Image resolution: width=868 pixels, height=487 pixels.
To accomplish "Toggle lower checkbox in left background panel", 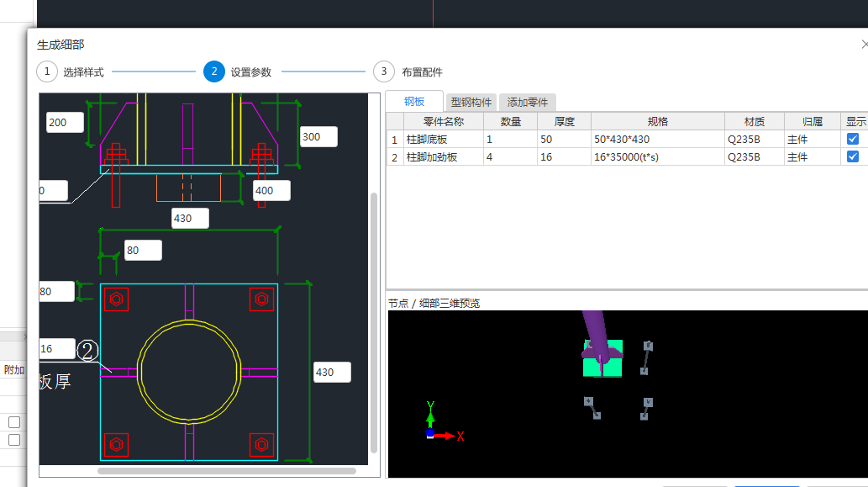I will coord(14,440).
